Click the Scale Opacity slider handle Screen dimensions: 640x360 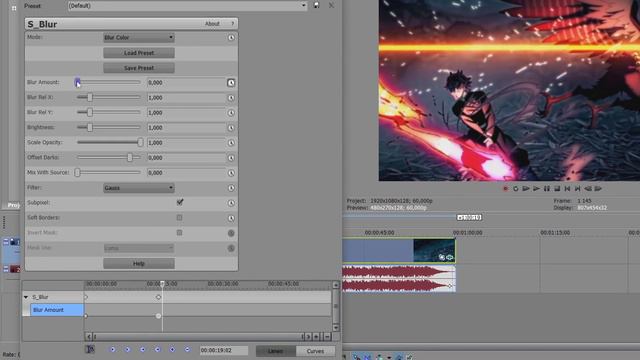[x=140, y=142]
